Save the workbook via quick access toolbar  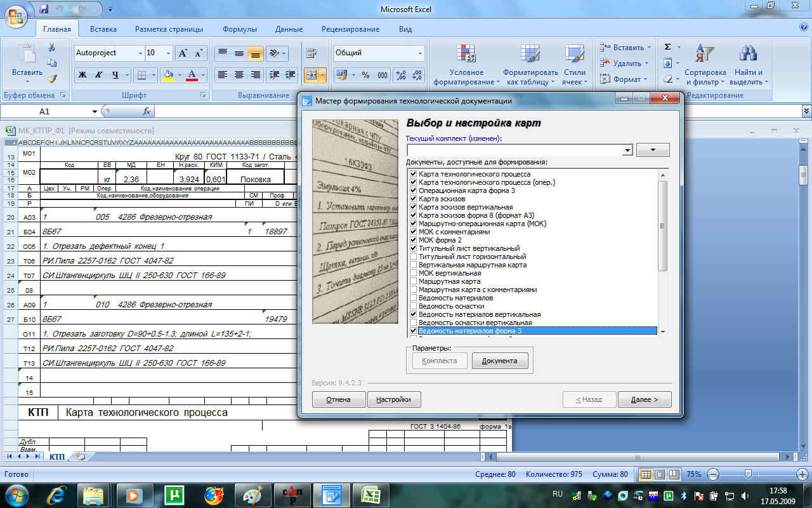[x=44, y=9]
